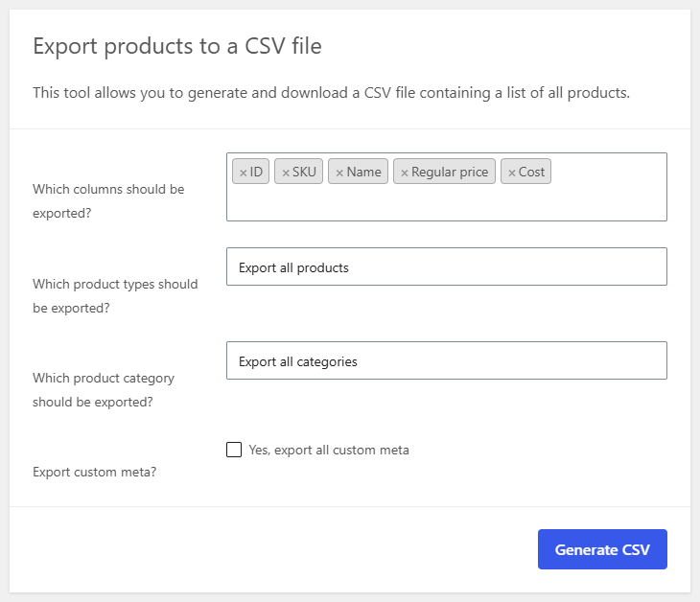
Task: Click 'Which product types should be exported?' label
Action: tap(115, 296)
